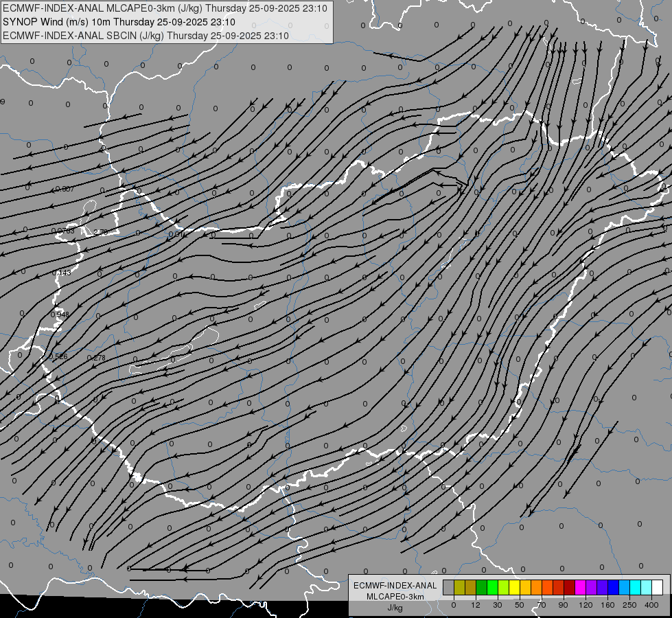Choose the indigo legend swatch
Viewport: 672px width, 618px height.
[x=603, y=587]
